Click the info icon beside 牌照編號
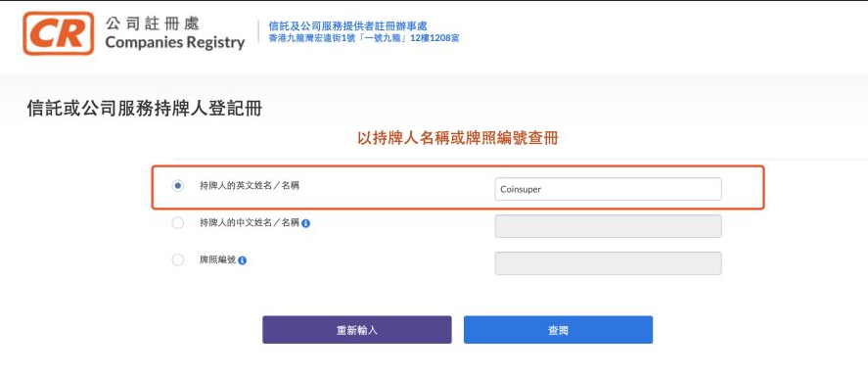Viewport: 868px width, 375px height. coord(243,260)
